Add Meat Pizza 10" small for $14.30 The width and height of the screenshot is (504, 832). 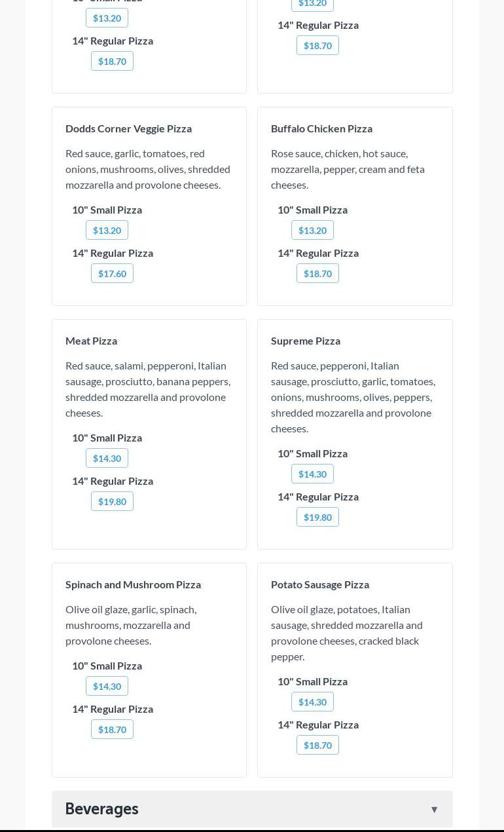point(107,458)
